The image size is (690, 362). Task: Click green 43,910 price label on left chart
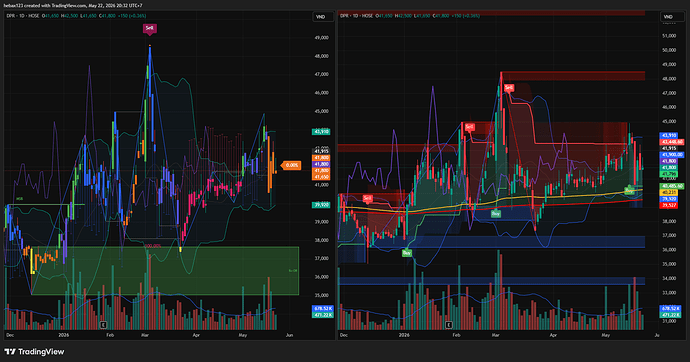click(321, 132)
